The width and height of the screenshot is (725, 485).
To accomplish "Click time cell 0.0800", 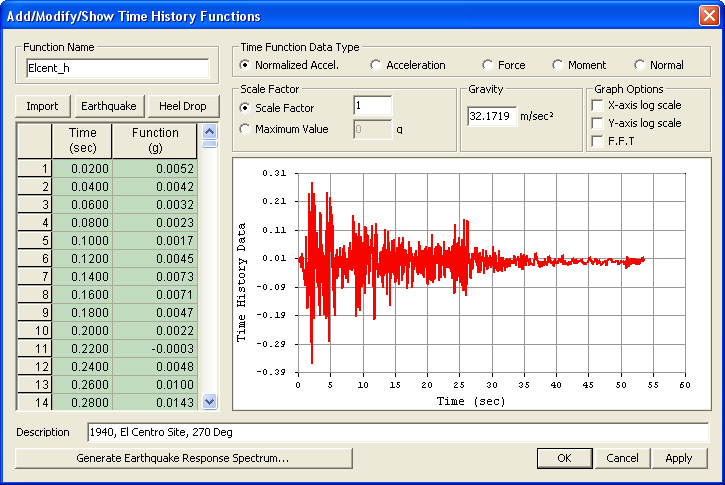I will pyautogui.click(x=82, y=222).
